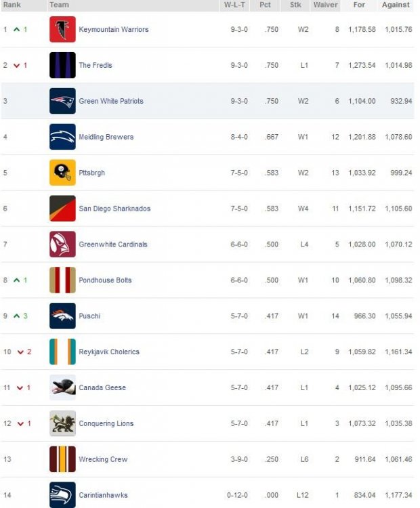Open the Wrecking Crew team link
Screen dimensions: 420x508
103,459
